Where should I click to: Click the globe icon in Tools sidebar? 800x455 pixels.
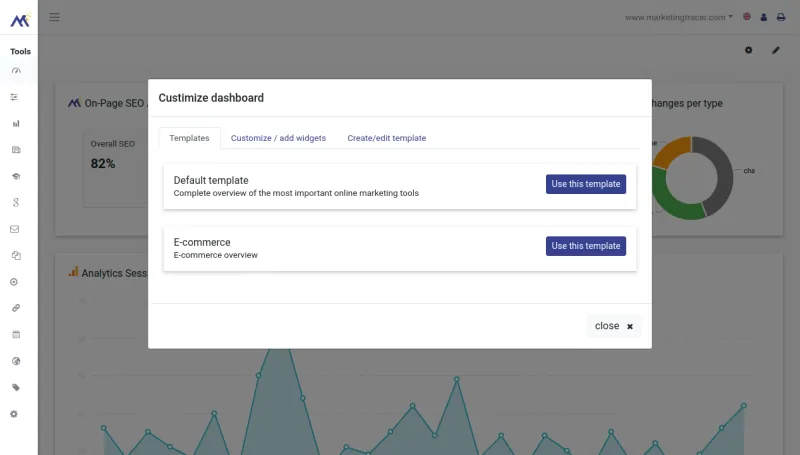[x=16, y=361]
